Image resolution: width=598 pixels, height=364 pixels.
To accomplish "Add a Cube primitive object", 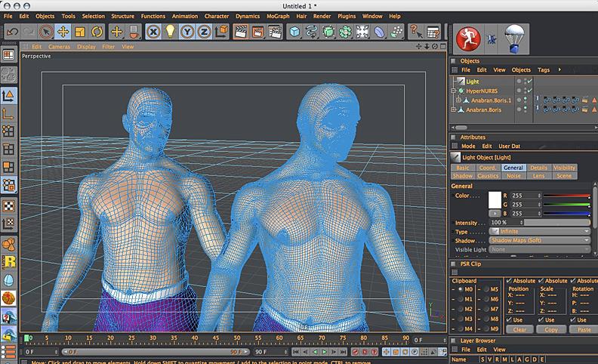I will (294, 32).
